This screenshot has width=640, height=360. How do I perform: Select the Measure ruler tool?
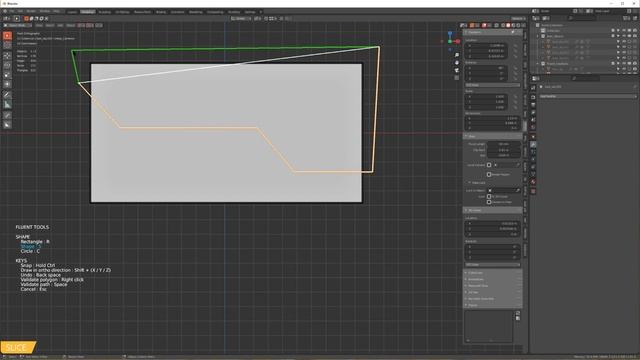pos(7,104)
